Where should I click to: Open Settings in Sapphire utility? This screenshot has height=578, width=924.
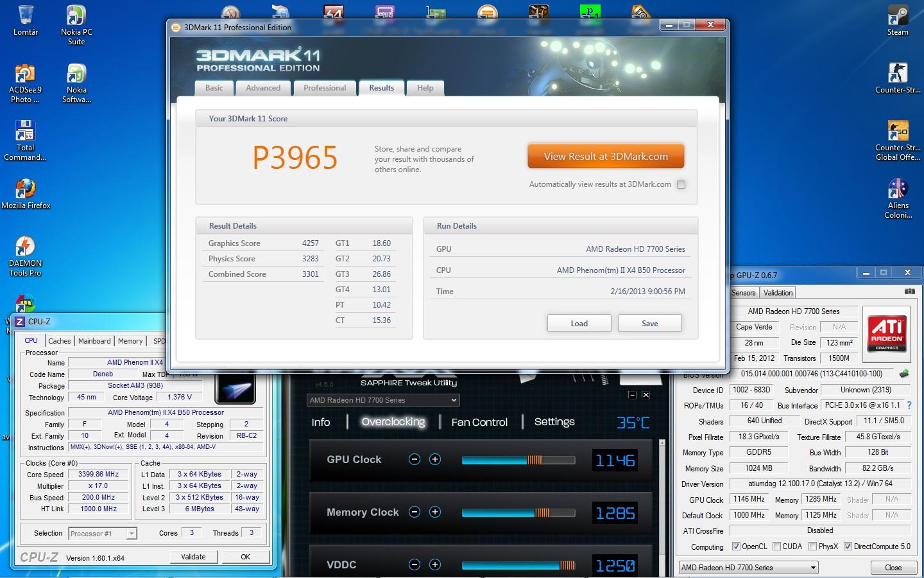(x=554, y=422)
